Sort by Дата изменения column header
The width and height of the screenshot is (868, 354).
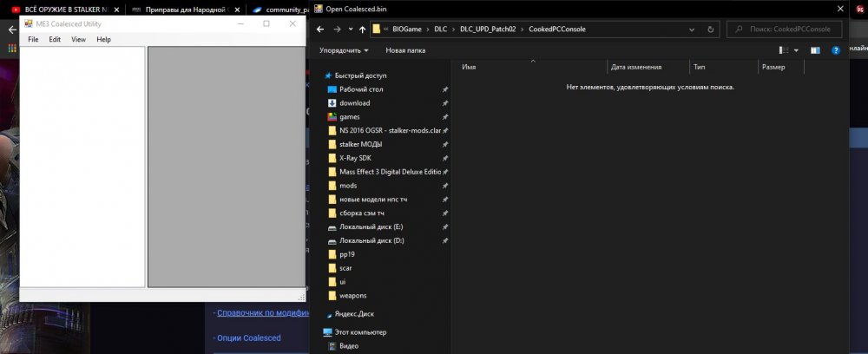coord(637,67)
